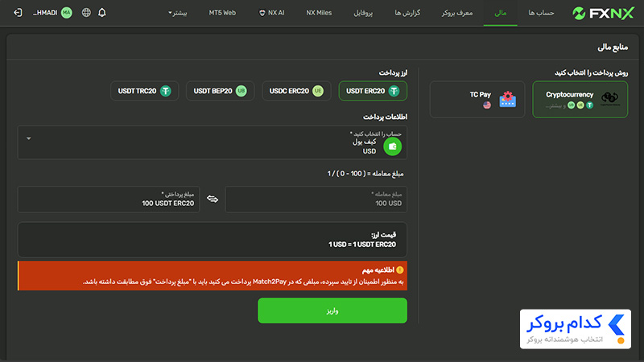Click the روش پرداخت را انتخاب کنید label

pyautogui.click(x=591, y=72)
